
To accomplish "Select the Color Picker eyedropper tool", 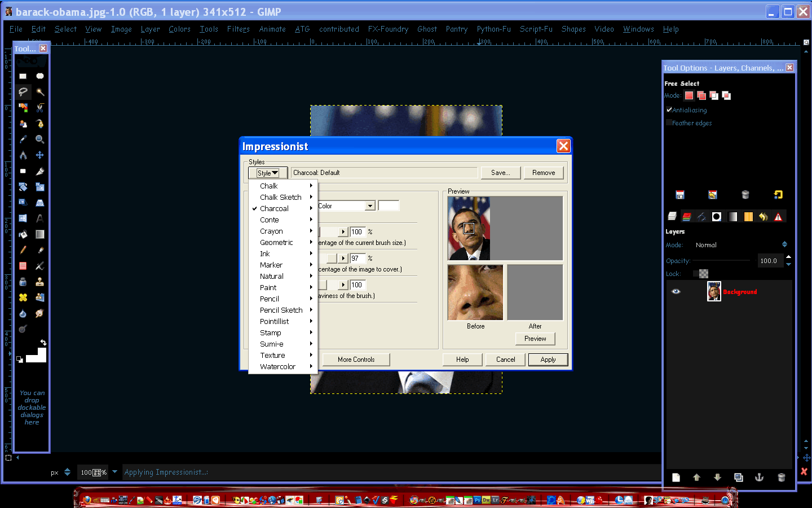I will [x=23, y=139].
